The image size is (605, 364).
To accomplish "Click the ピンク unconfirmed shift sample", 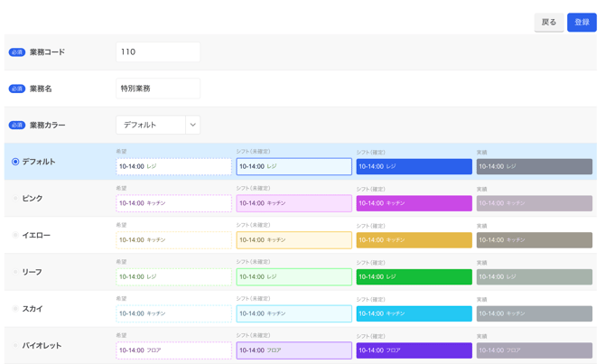I will tap(293, 203).
